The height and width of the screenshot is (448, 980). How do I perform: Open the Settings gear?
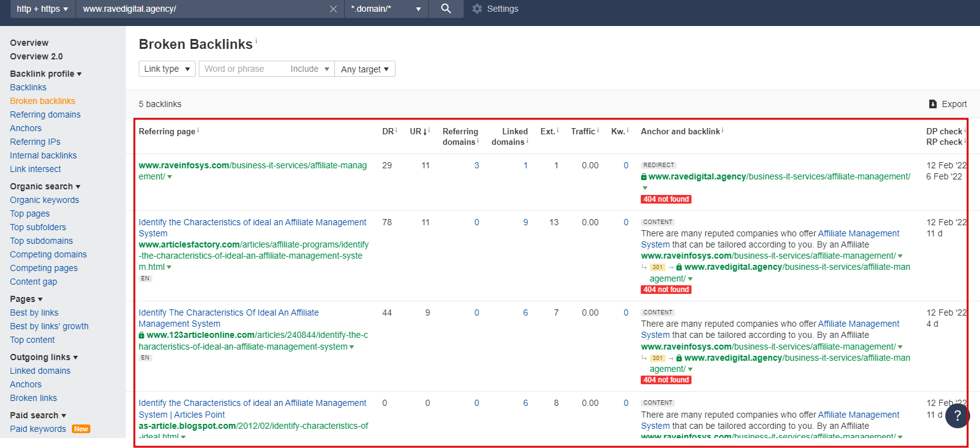(x=477, y=9)
